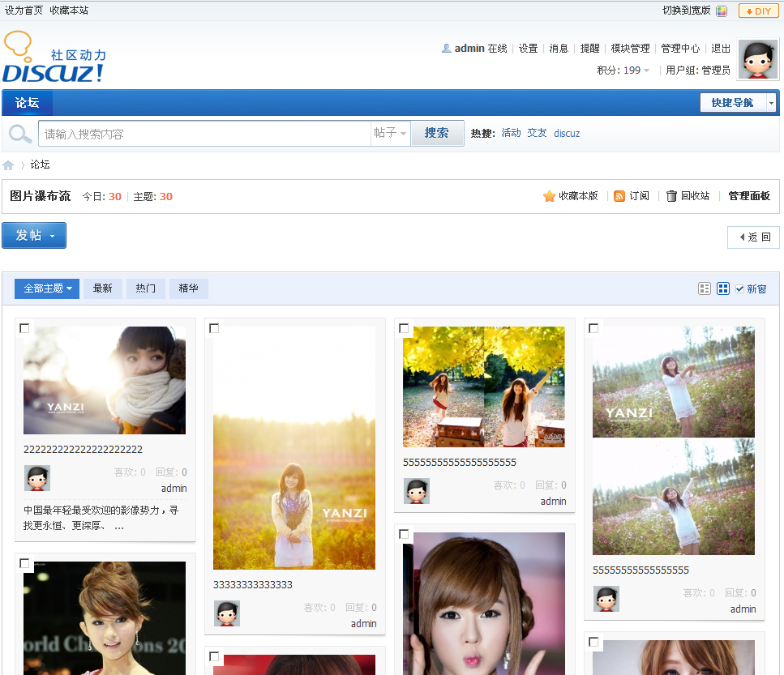This screenshot has height=675, width=784.
Task: Click the search magnifier icon
Action: [x=20, y=134]
